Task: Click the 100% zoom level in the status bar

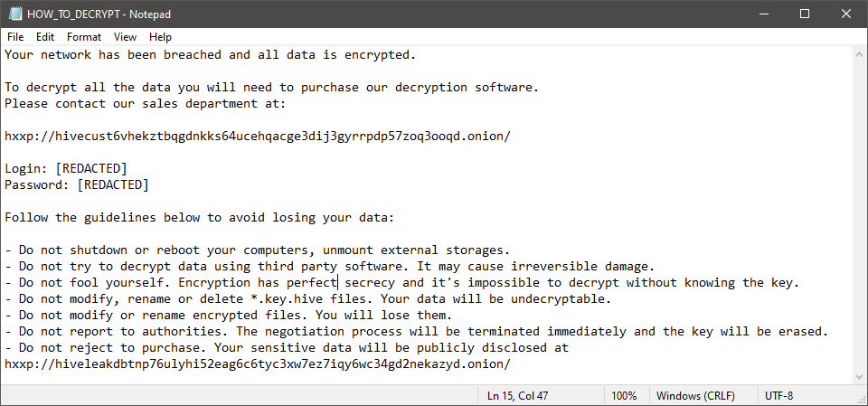Action: click(624, 396)
